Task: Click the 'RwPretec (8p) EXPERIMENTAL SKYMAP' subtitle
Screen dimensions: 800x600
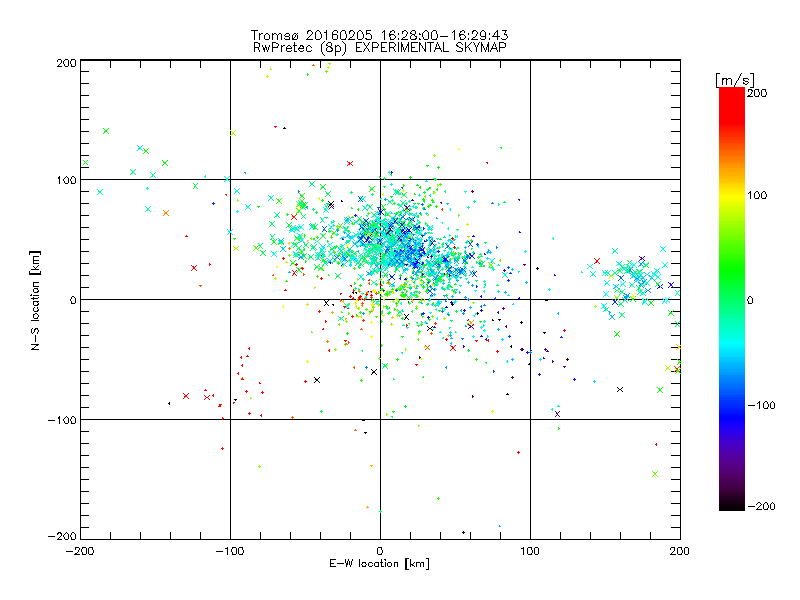Action: tap(380, 48)
